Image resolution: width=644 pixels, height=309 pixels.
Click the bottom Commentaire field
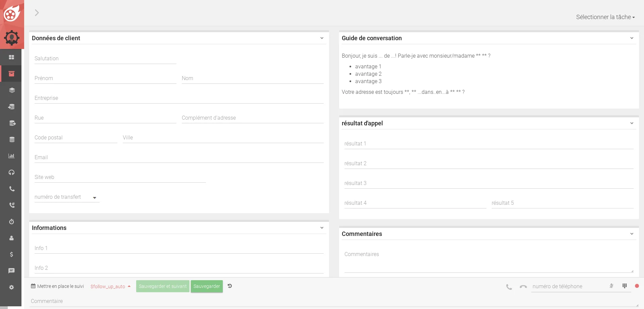pos(334,301)
